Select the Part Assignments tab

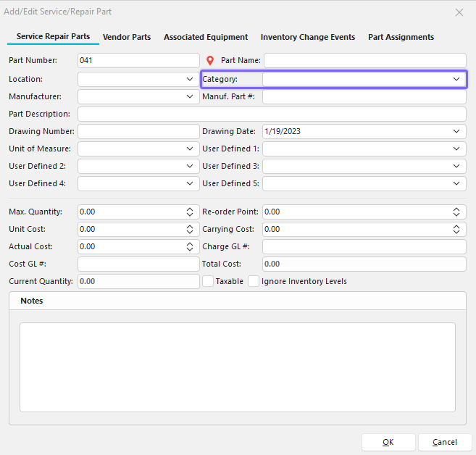(x=401, y=37)
